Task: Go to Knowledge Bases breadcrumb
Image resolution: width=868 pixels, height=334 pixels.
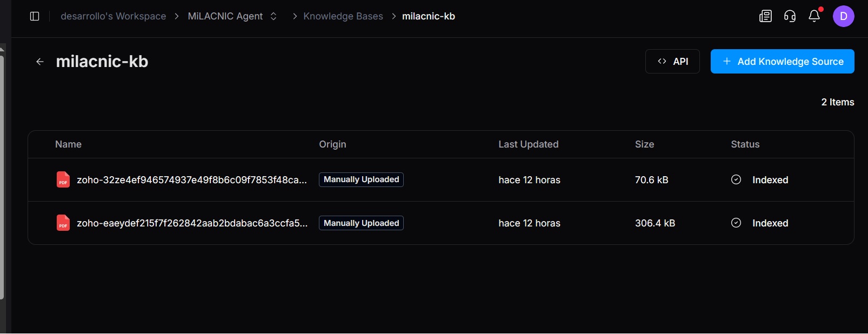Action: pos(343,16)
